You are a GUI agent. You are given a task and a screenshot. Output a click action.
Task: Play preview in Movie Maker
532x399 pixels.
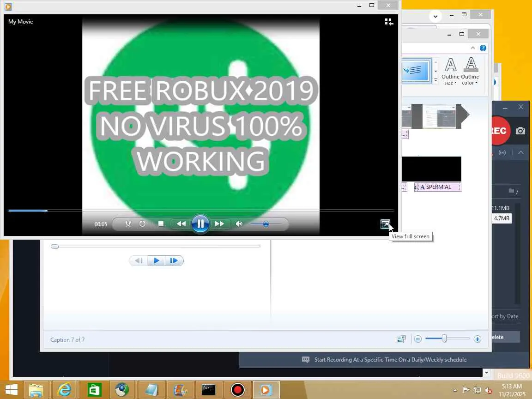coord(157,260)
